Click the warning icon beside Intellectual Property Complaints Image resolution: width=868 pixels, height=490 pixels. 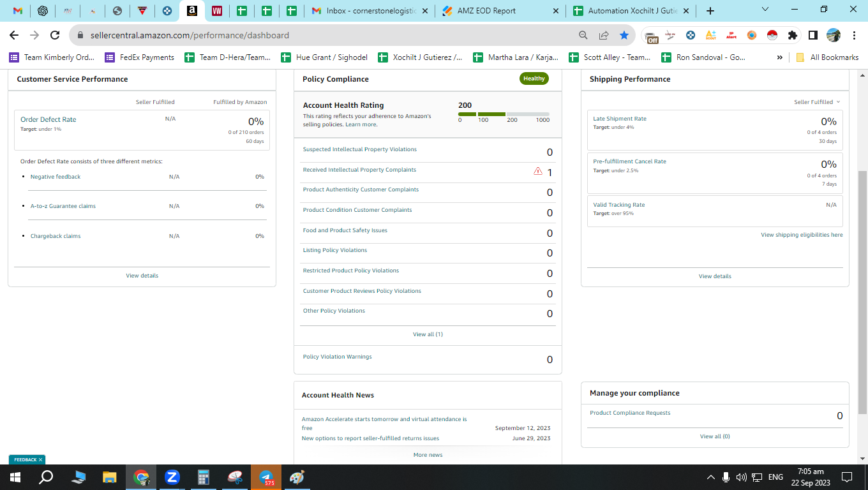[x=538, y=171]
